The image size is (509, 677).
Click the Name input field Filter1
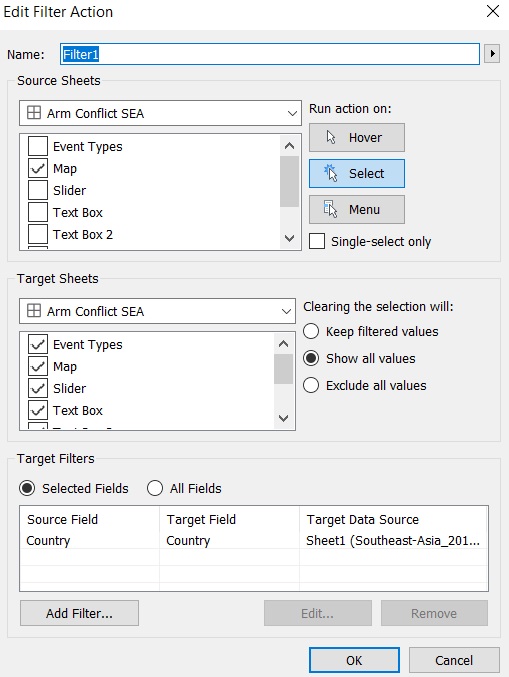270,54
